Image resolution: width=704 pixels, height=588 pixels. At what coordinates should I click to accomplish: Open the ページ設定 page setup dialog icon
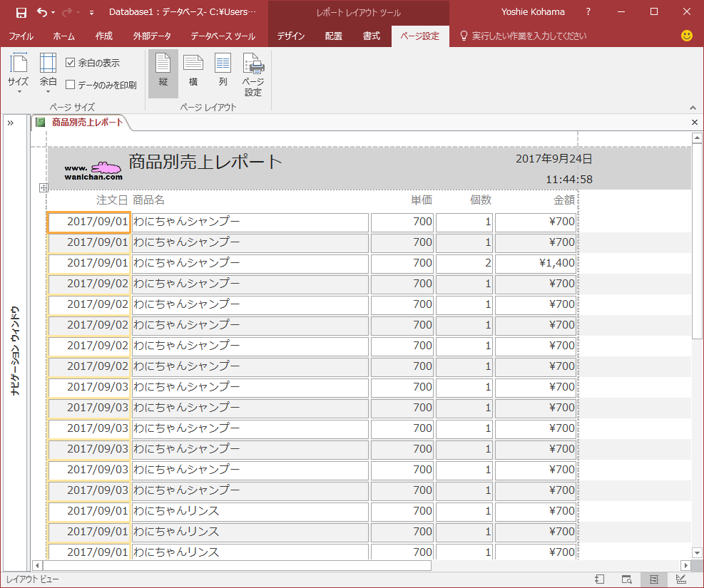point(253,74)
